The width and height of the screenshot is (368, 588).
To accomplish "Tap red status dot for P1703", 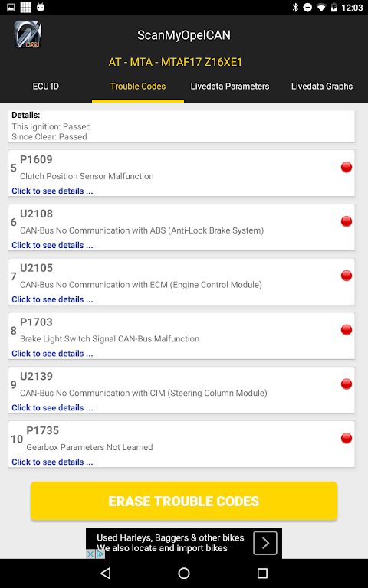I will (347, 330).
